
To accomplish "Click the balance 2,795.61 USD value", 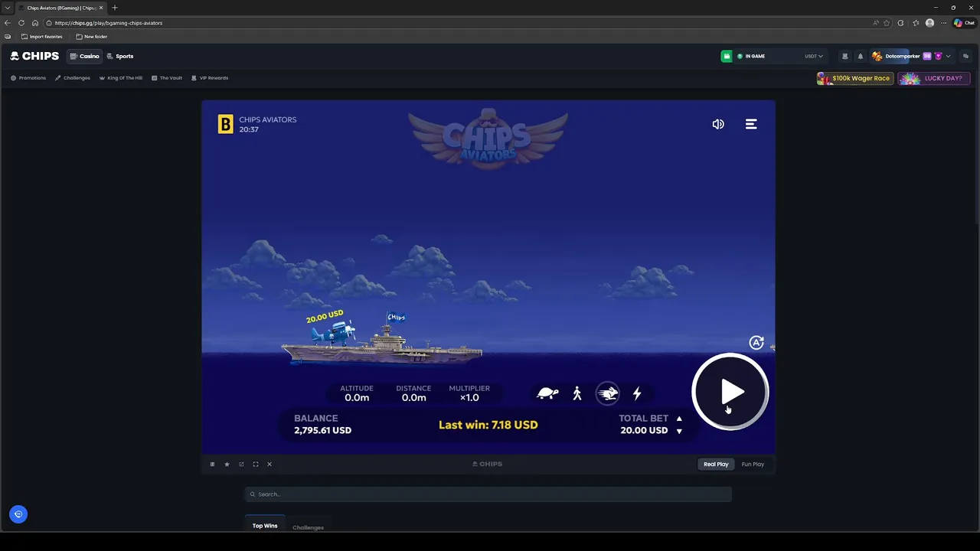I will [322, 430].
